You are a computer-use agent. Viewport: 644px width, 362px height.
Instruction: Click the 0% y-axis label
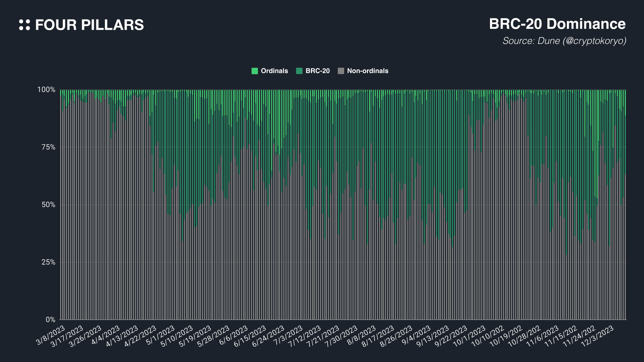(50, 319)
